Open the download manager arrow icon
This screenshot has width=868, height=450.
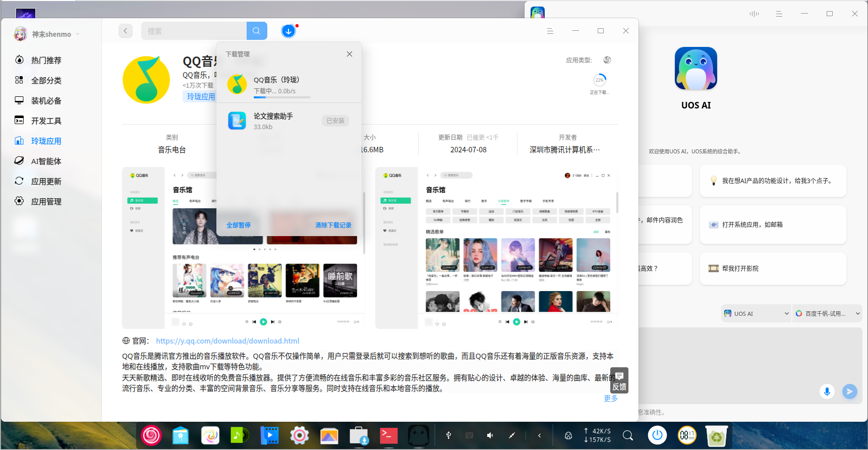pos(288,31)
